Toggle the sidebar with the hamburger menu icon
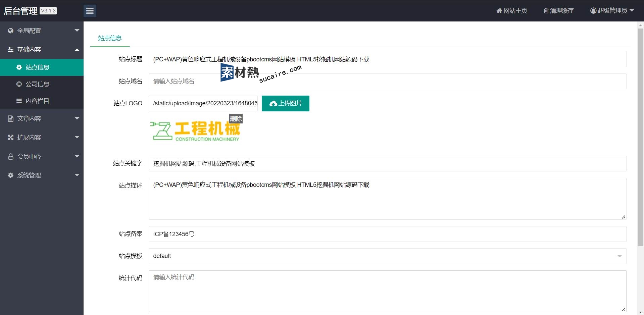The width and height of the screenshot is (644, 315). pos(90,11)
